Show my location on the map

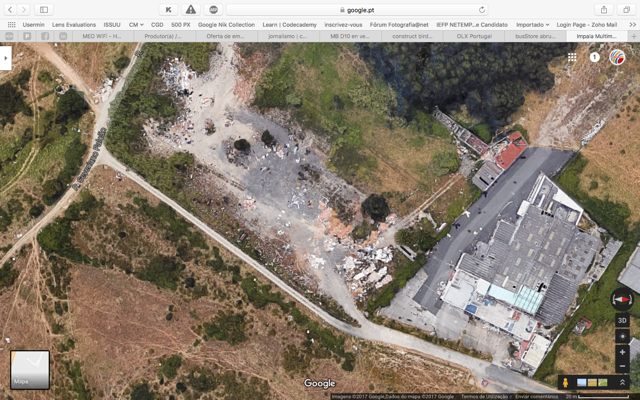pyautogui.click(x=622, y=337)
